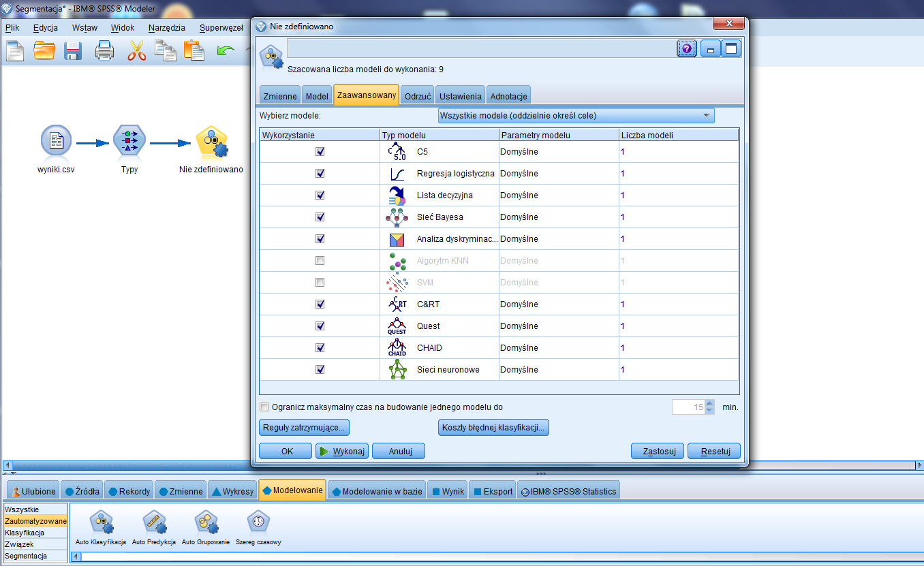Open stream using folder icon

point(44,51)
